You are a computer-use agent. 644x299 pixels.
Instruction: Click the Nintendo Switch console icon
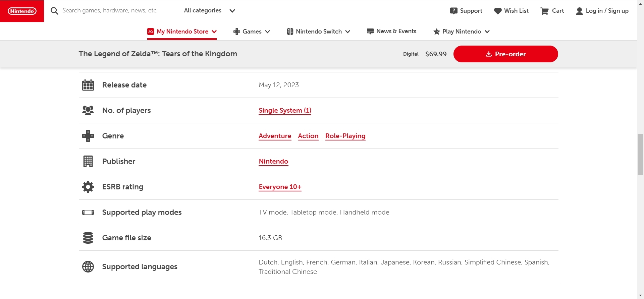click(290, 32)
